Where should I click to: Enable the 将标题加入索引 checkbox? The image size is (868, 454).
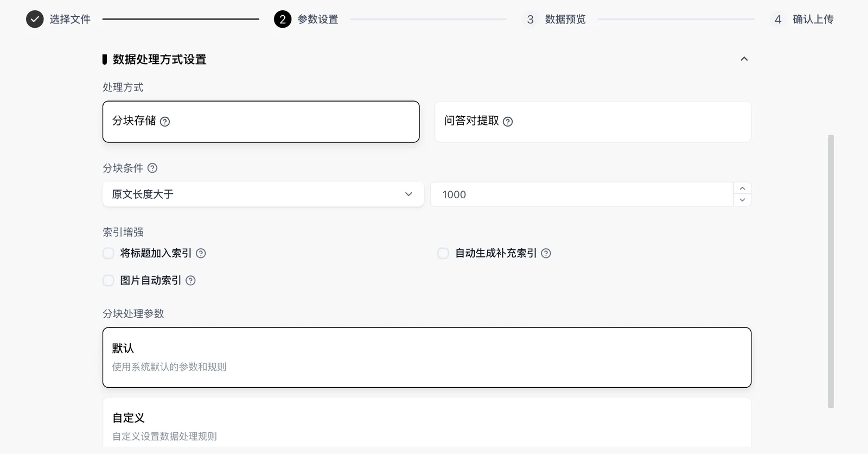click(108, 253)
